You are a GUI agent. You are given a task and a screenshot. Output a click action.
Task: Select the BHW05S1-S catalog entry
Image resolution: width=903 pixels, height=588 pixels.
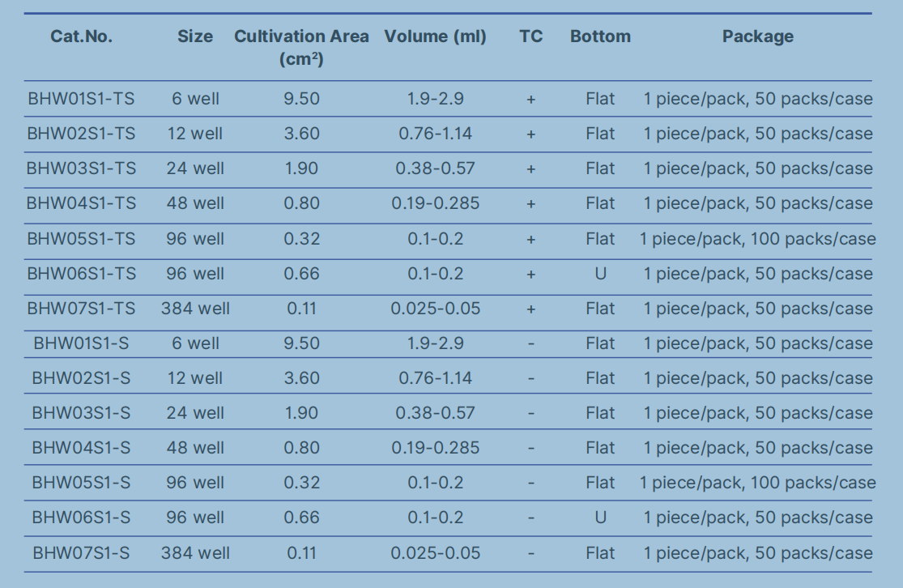(x=81, y=483)
